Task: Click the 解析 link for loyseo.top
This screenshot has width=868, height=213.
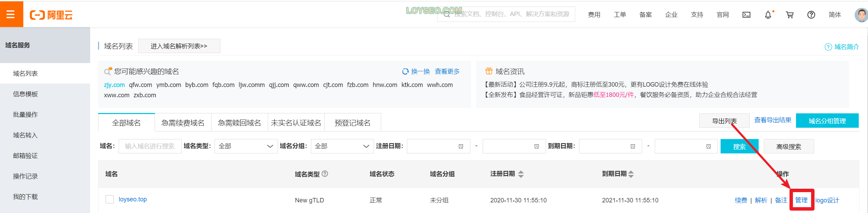Action: [761, 200]
